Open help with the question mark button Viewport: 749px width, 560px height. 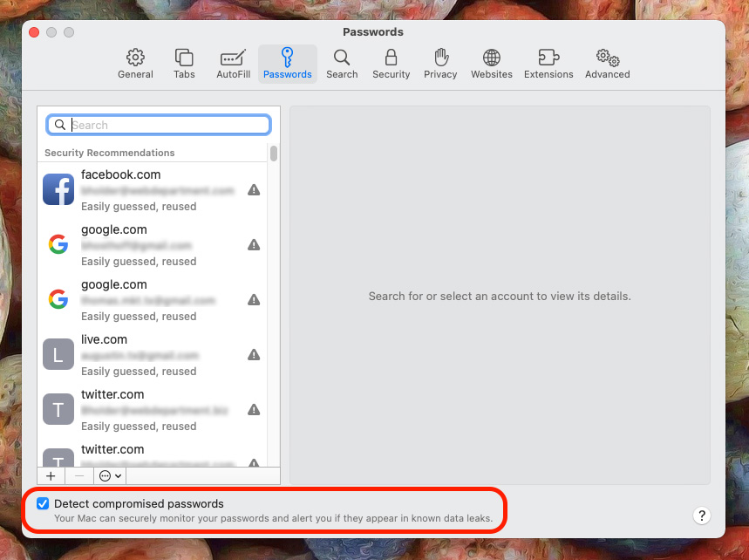tap(701, 516)
